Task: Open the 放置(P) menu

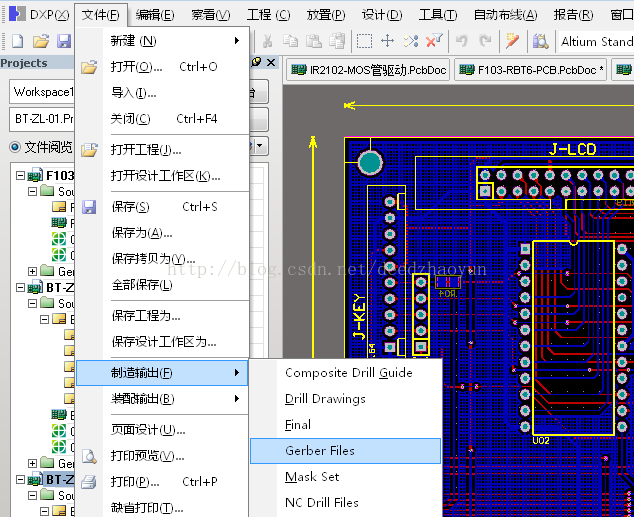Action: point(325,15)
